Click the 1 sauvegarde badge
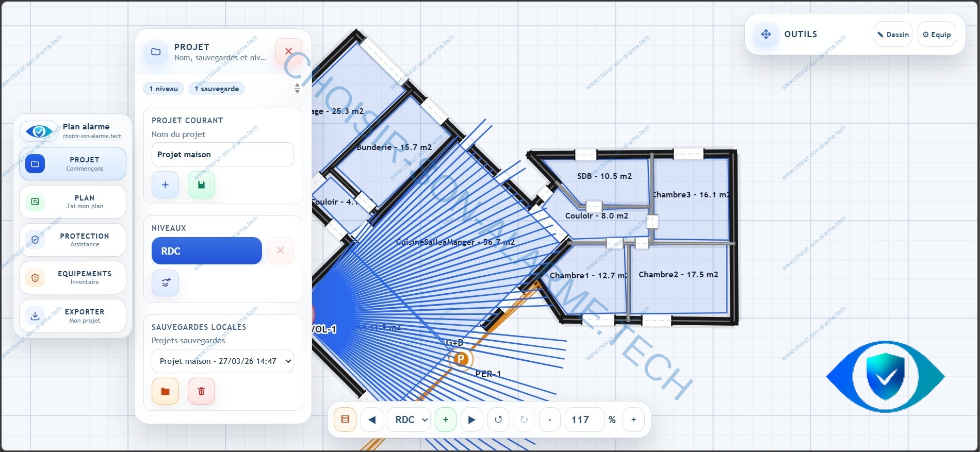The width and height of the screenshot is (980, 452). pos(217,89)
